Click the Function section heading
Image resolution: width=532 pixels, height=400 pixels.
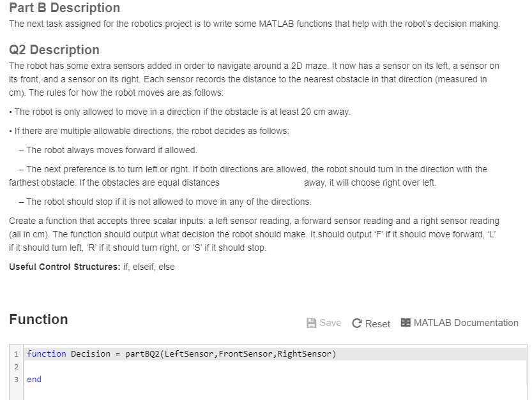(39, 320)
